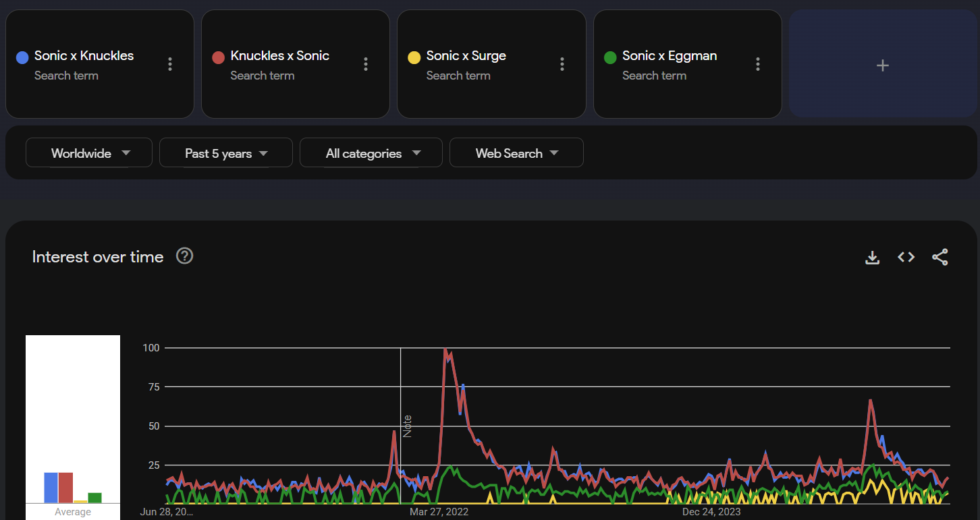The height and width of the screenshot is (520, 980).
Task: Click the 25 value on the y-axis
Action: point(153,465)
